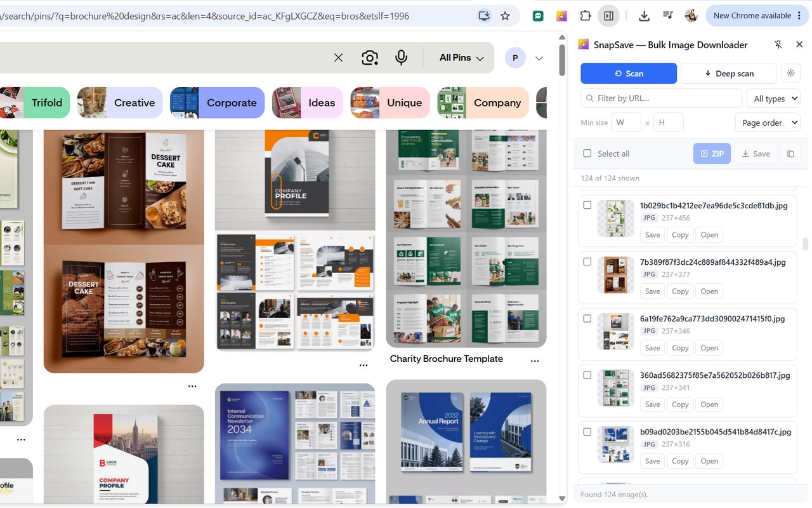Image resolution: width=812 pixels, height=508 pixels.
Task: Open browser extensions puzzle icon
Action: 585,16
